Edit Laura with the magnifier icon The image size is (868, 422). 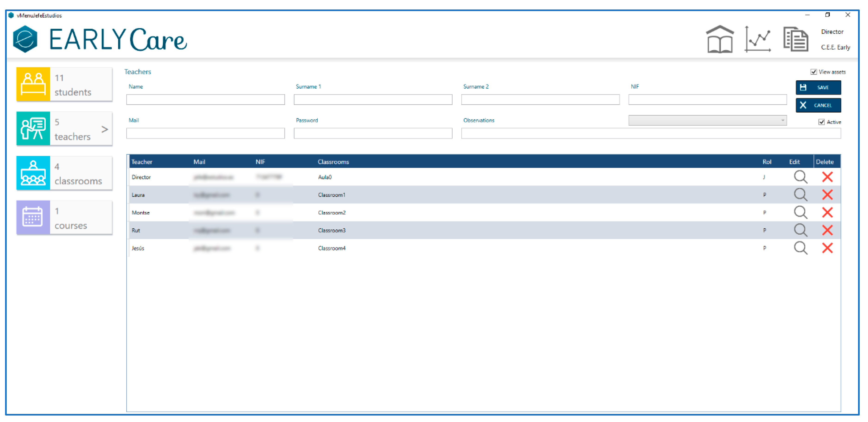click(800, 195)
